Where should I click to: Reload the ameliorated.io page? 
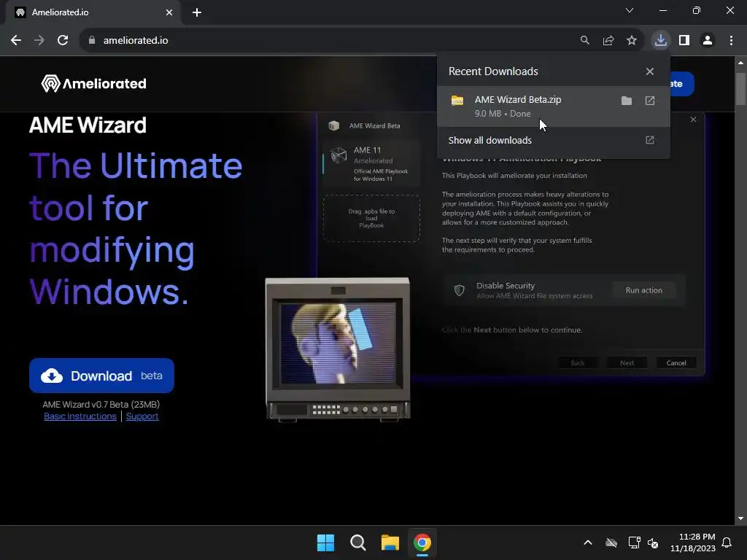click(x=63, y=41)
